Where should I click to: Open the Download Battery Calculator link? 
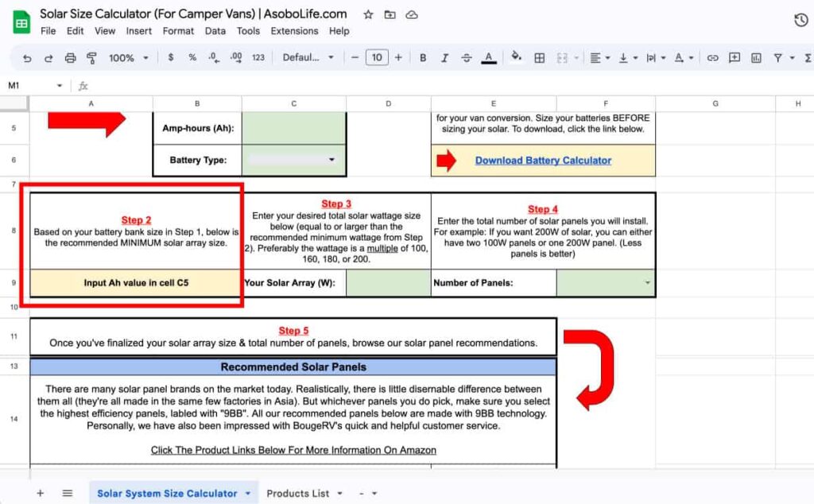[543, 161]
